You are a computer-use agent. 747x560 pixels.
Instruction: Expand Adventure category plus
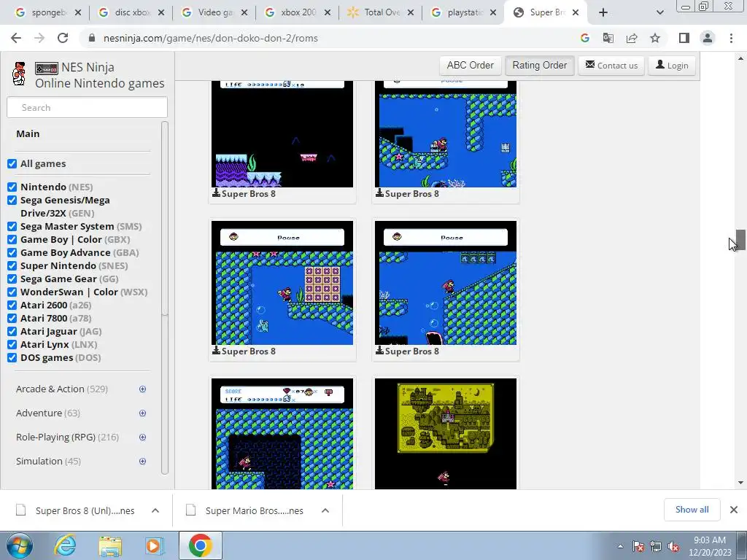[x=142, y=413]
